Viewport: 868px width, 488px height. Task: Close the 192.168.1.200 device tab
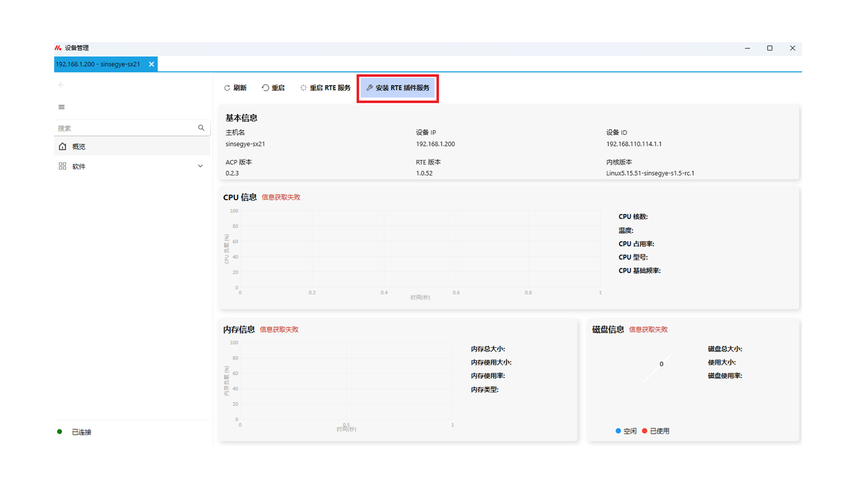[x=151, y=64]
